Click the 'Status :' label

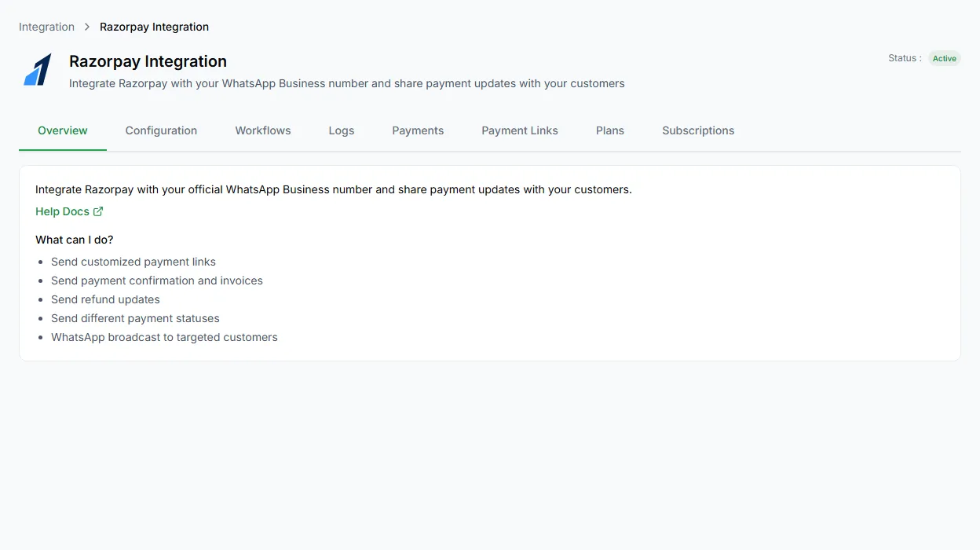click(x=905, y=58)
